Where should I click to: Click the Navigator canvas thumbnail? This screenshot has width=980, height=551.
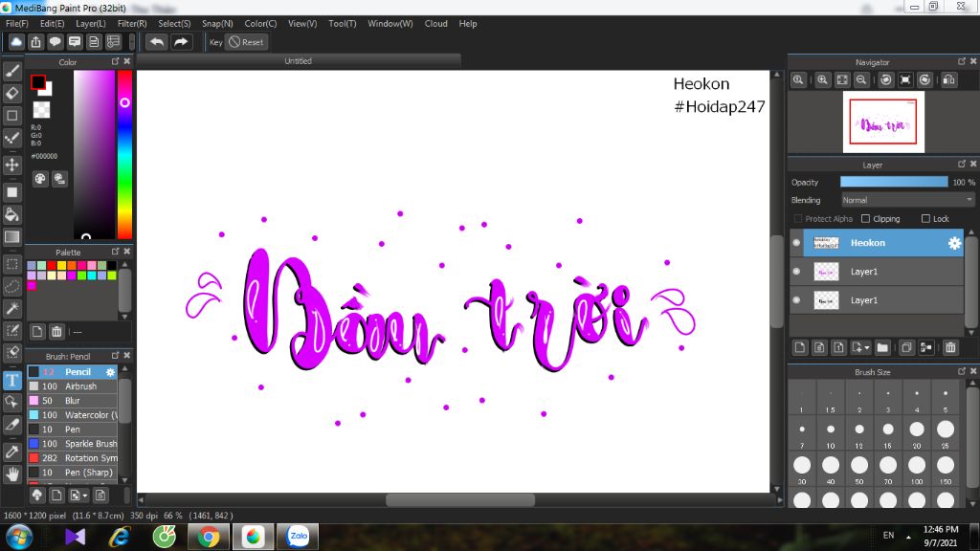pyautogui.click(x=883, y=122)
